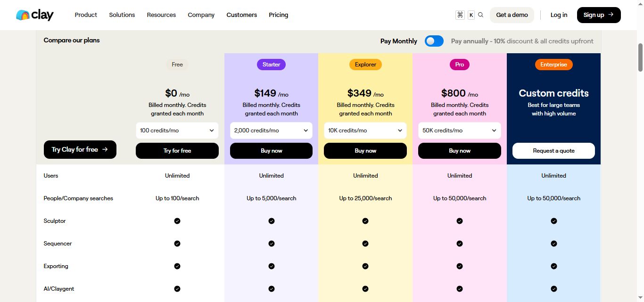
Task: Click the Clay logo
Action: click(34, 15)
